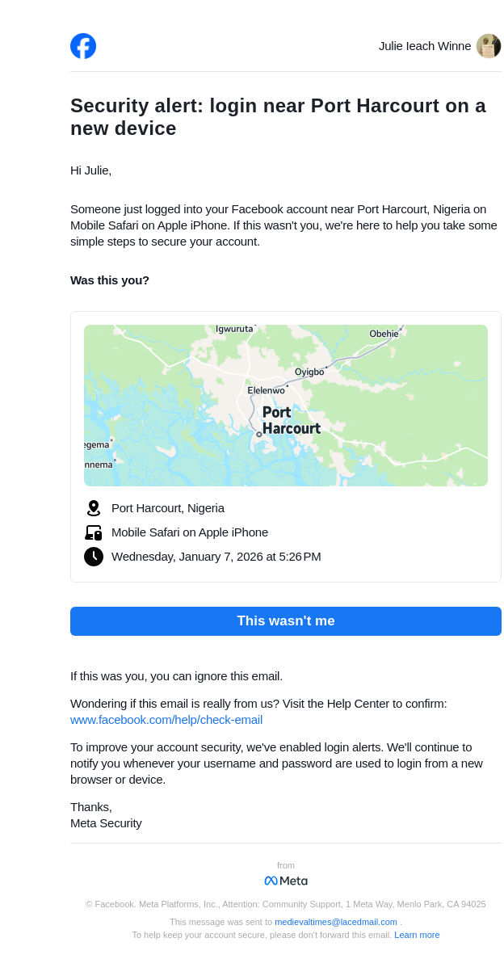504x980 pixels.
Task: Click the Facebook logo icon
Action: point(83,46)
